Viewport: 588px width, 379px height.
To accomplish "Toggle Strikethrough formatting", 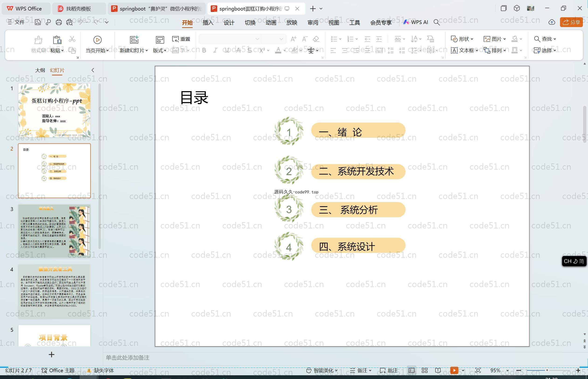I will pos(238,50).
